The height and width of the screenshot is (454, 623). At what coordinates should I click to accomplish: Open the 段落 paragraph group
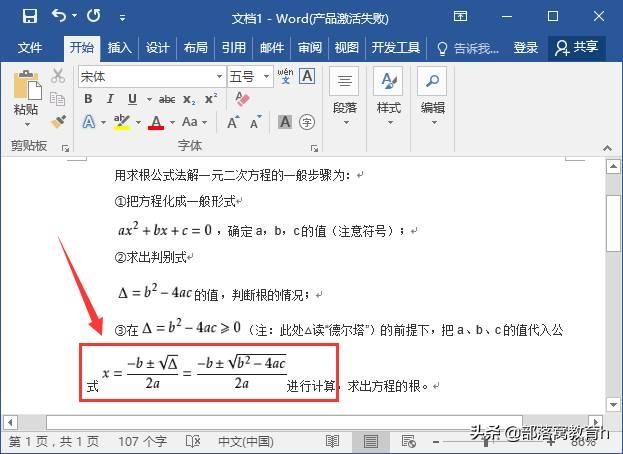[x=344, y=97]
